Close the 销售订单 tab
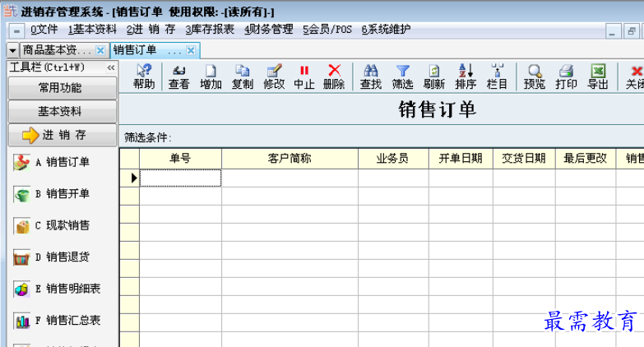This screenshot has height=347, width=644. pos(191,50)
